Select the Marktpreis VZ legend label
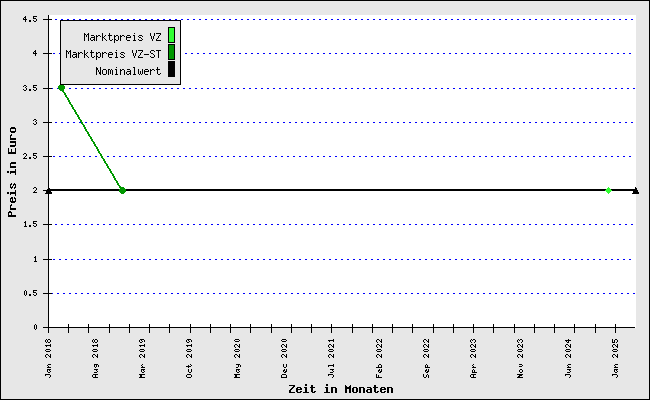Viewport: 650px width, 400px height. (122, 37)
